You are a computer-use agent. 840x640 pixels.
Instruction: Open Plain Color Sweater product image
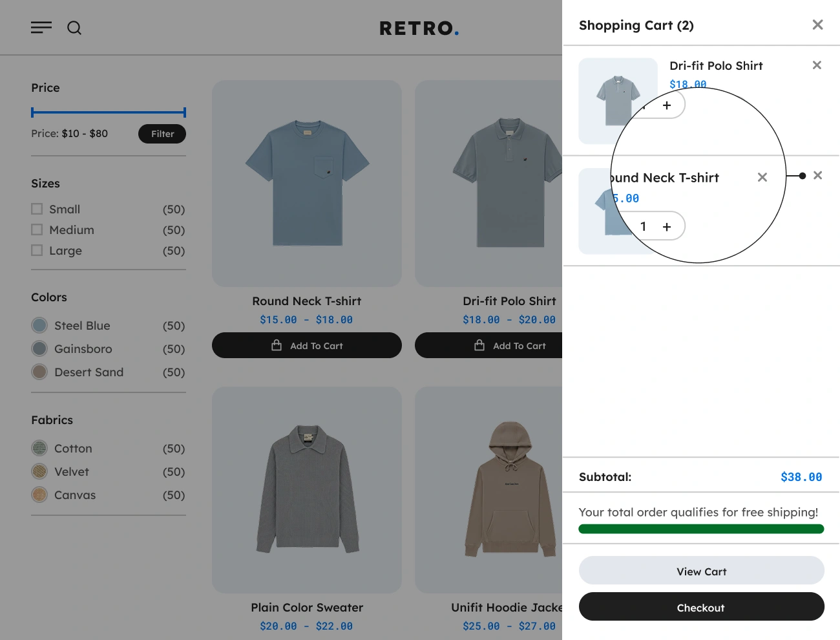[x=307, y=490]
